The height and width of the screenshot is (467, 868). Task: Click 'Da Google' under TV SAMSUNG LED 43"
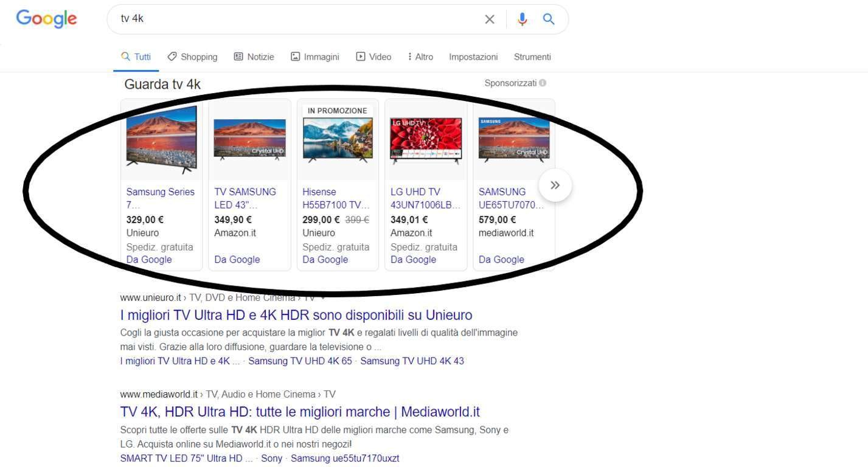[x=237, y=260]
